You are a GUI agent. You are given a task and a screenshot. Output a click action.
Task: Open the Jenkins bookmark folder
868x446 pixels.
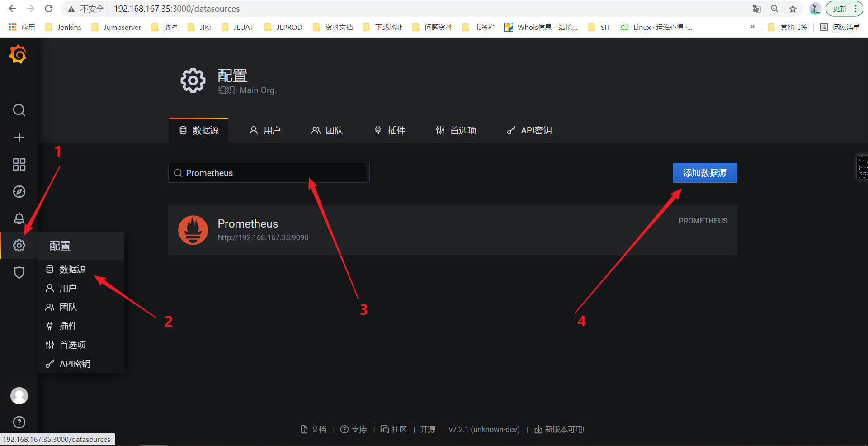[63, 27]
